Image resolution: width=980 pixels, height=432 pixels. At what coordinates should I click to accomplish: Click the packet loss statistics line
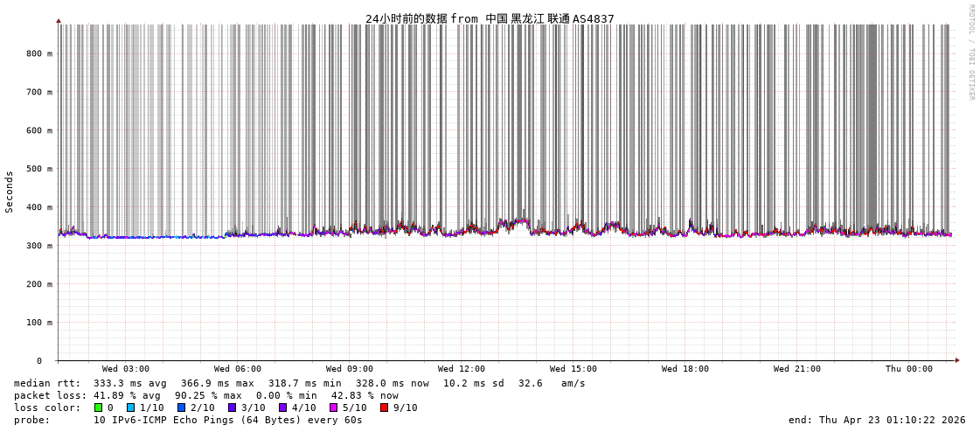(206, 395)
